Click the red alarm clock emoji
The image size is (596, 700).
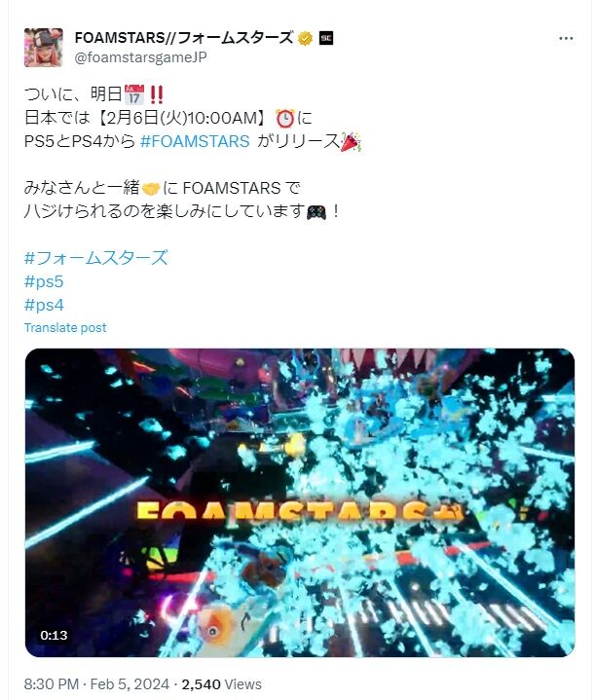[x=284, y=119]
